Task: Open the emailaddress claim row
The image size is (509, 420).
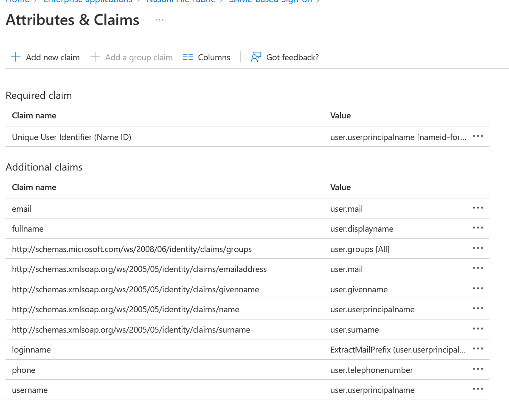Action: click(139, 269)
